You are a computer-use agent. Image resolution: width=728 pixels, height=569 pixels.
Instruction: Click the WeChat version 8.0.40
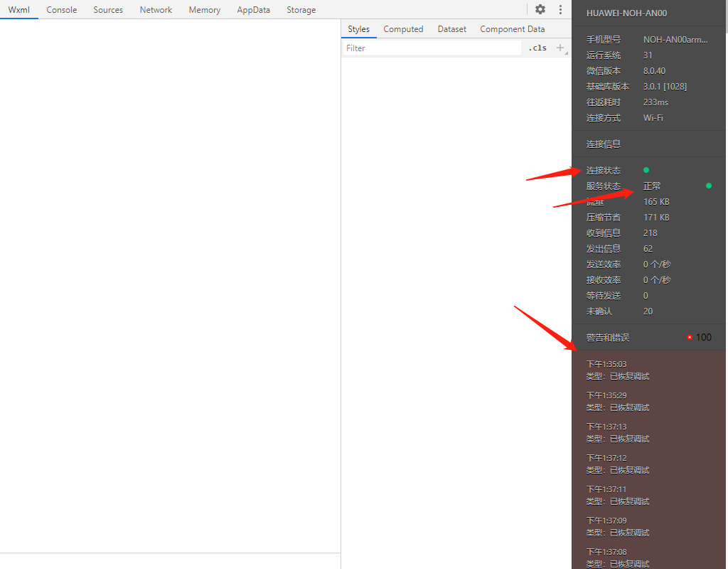pyautogui.click(x=654, y=71)
